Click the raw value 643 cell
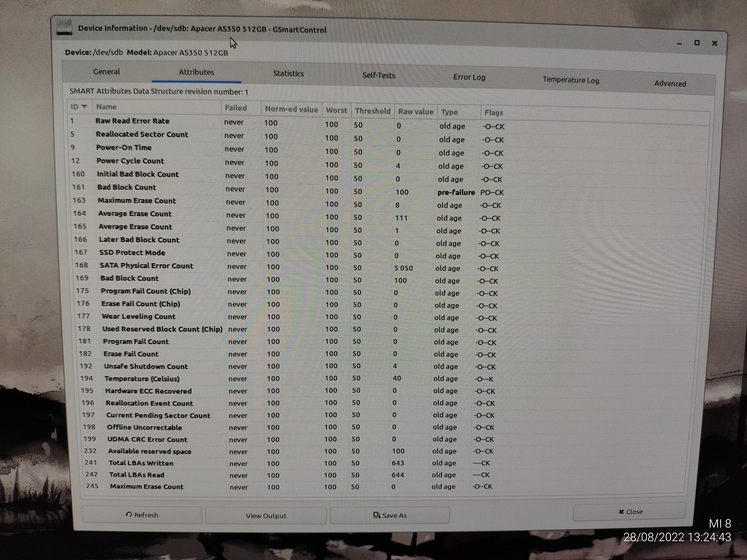 (x=398, y=463)
